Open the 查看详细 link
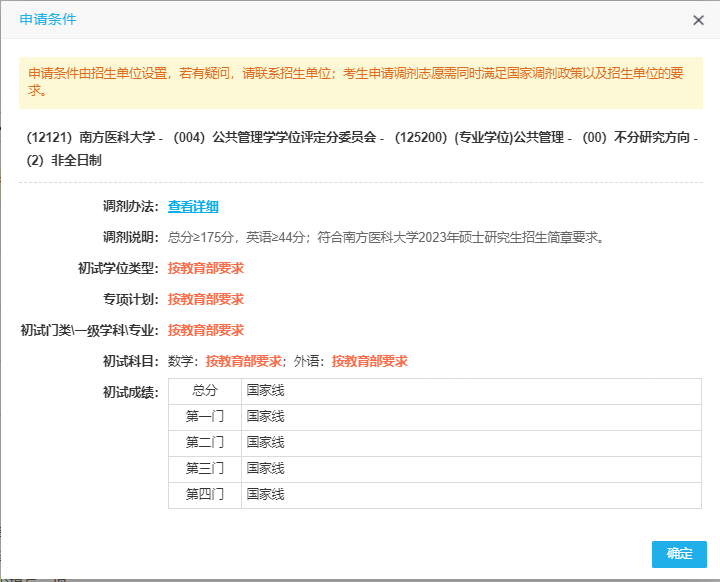The height and width of the screenshot is (582, 720). tap(193, 207)
